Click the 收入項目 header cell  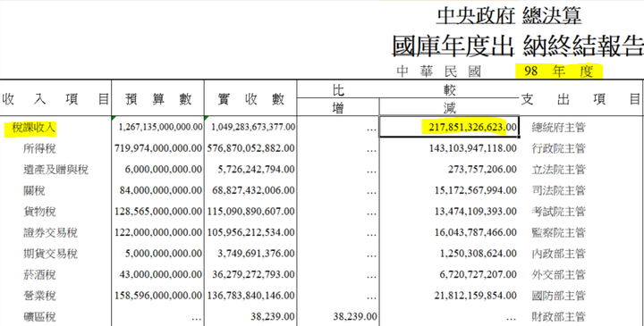[55, 99]
